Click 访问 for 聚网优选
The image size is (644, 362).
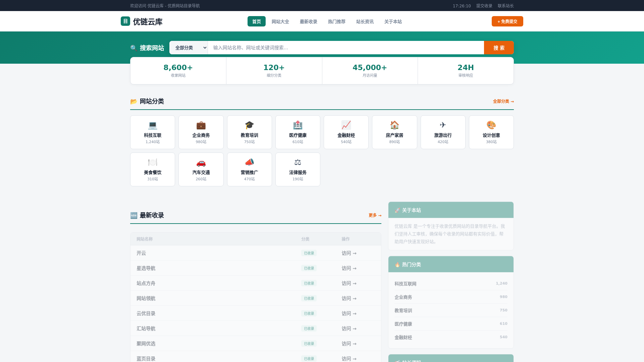coord(349,344)
